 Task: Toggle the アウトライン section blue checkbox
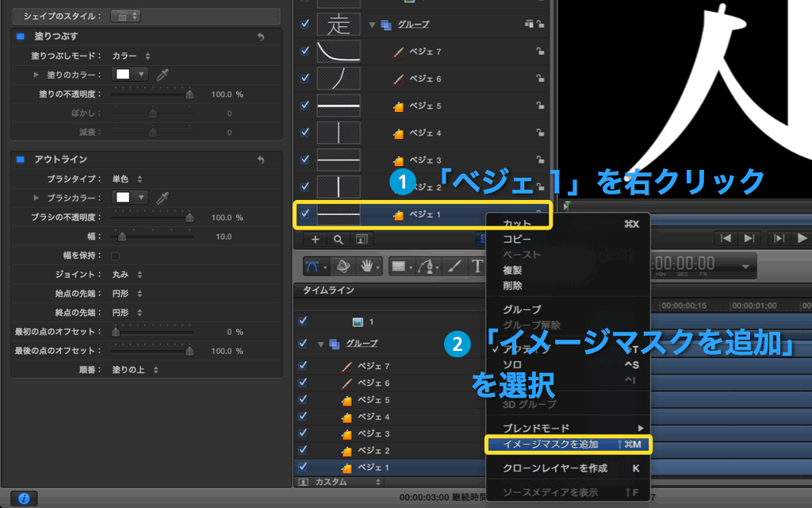tap(20, 159)
